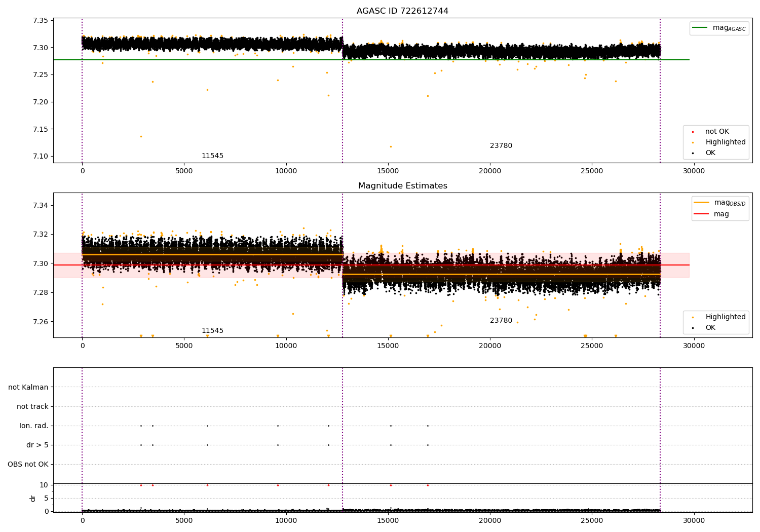Click 'Highlighted' legend entry in Magnitude Estimates plot
Image resolution: width=760 pixels, height=532 pixels.
click(719, 317)
